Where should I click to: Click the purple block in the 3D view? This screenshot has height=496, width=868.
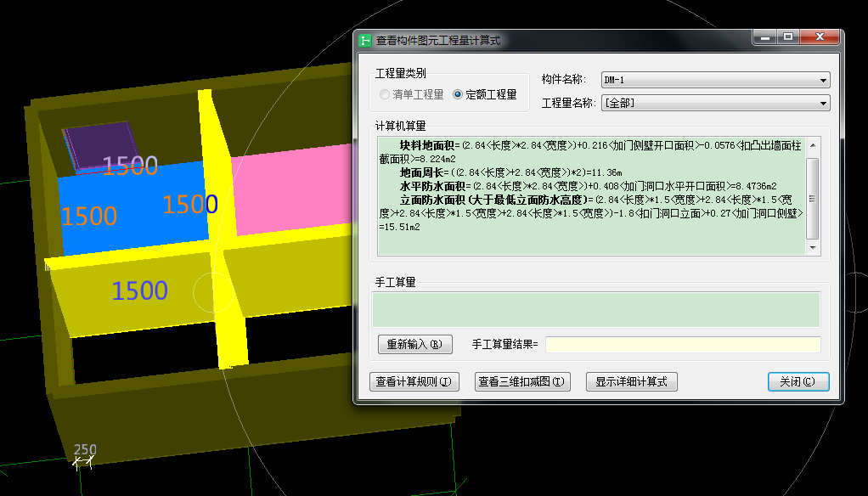103,144
